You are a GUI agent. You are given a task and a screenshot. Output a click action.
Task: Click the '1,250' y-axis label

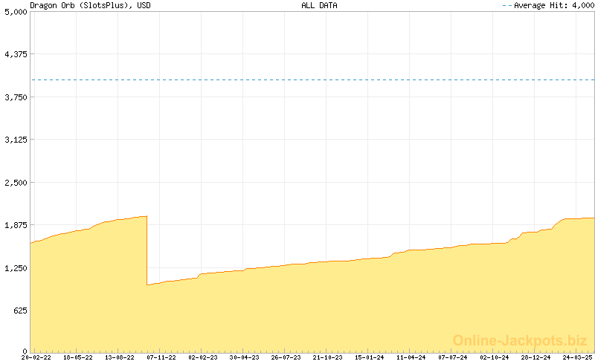16,268
